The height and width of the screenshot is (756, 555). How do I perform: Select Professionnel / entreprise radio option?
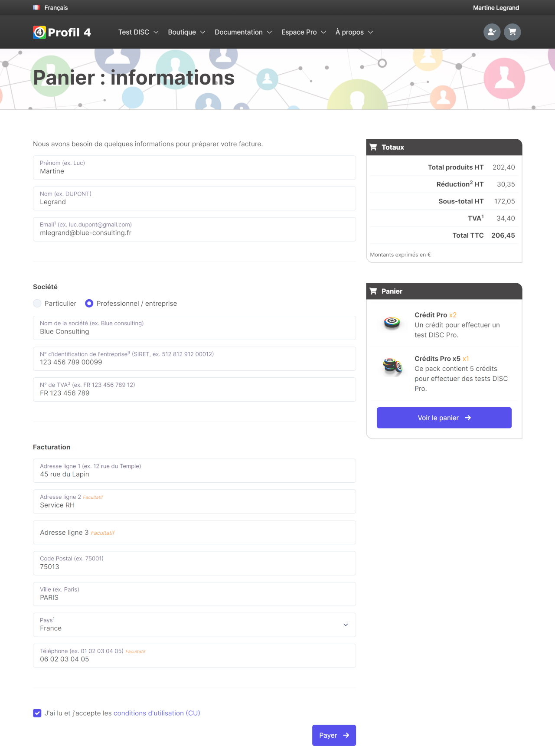point(89,303)
